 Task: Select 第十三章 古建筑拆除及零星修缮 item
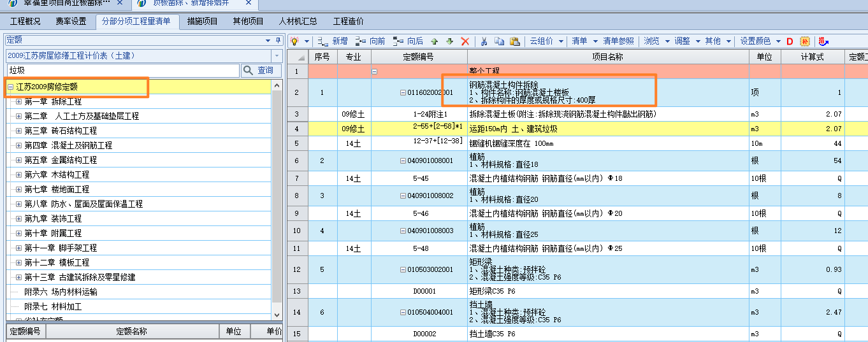click(80, 277)
